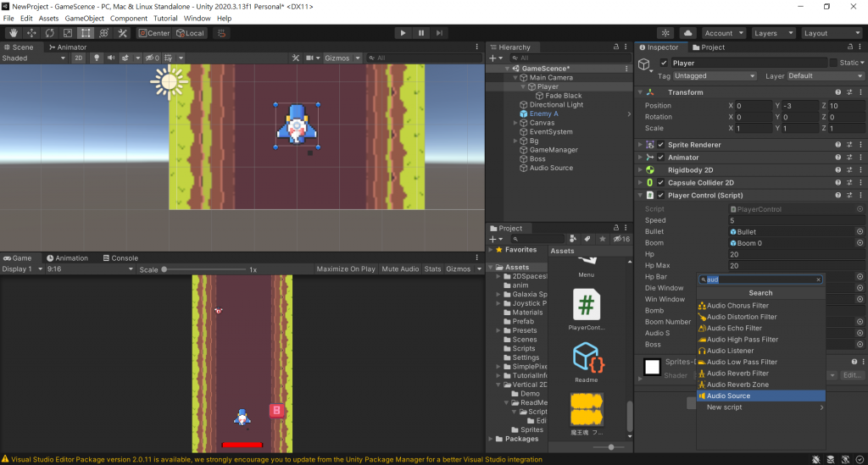
Task: Disable Player Control script checkbox
Action: 661,196
